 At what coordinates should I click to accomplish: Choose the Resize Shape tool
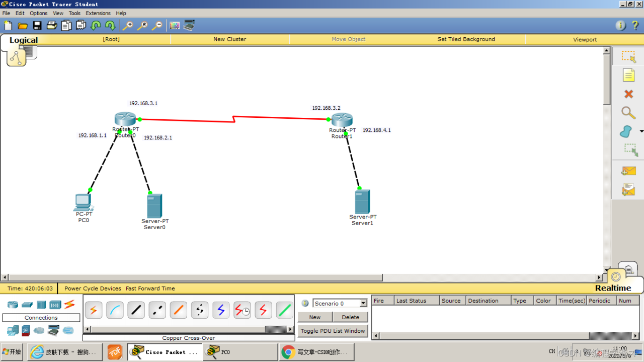(x=630, y=150)
